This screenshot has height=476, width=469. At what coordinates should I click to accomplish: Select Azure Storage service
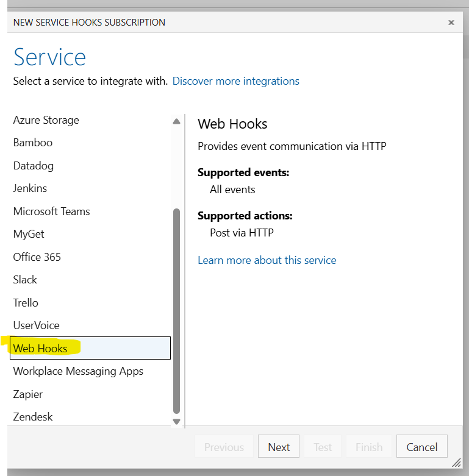point(90,120)
